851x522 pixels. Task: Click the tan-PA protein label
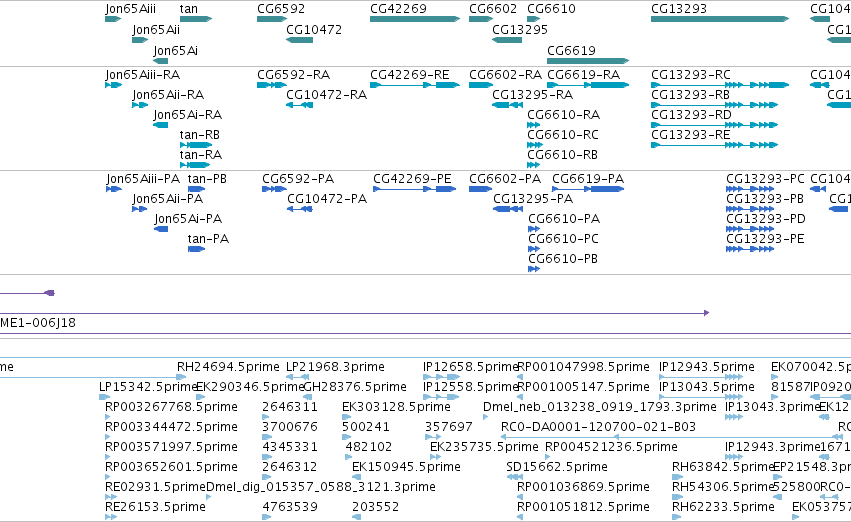tap(208, 239)
